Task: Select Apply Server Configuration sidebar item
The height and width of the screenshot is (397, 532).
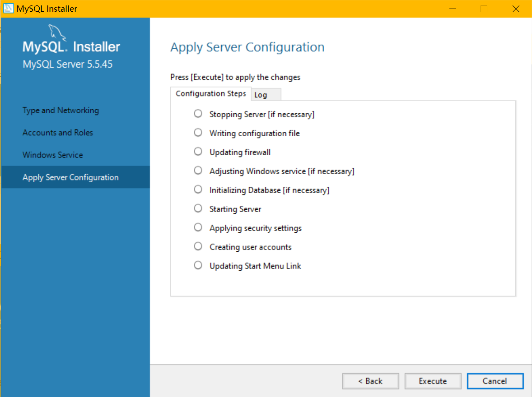Action: [x=70, y=177]
